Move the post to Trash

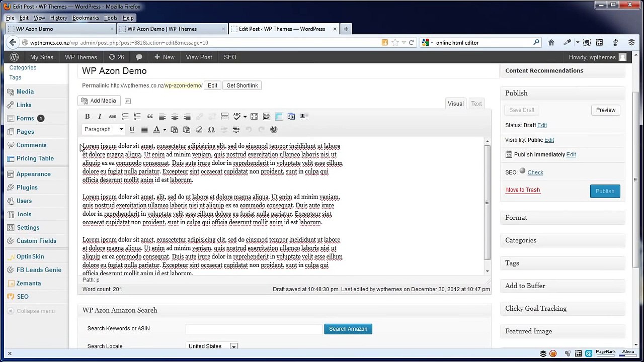coord(523,190)
